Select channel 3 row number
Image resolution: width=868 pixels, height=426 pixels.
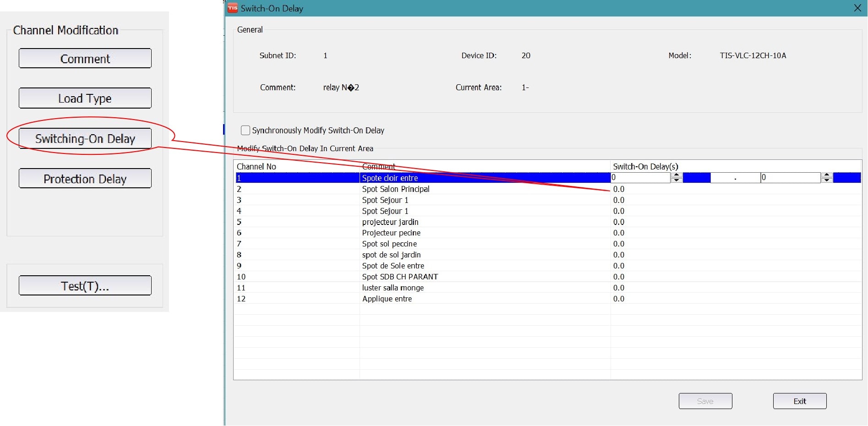tap(239, 200)
